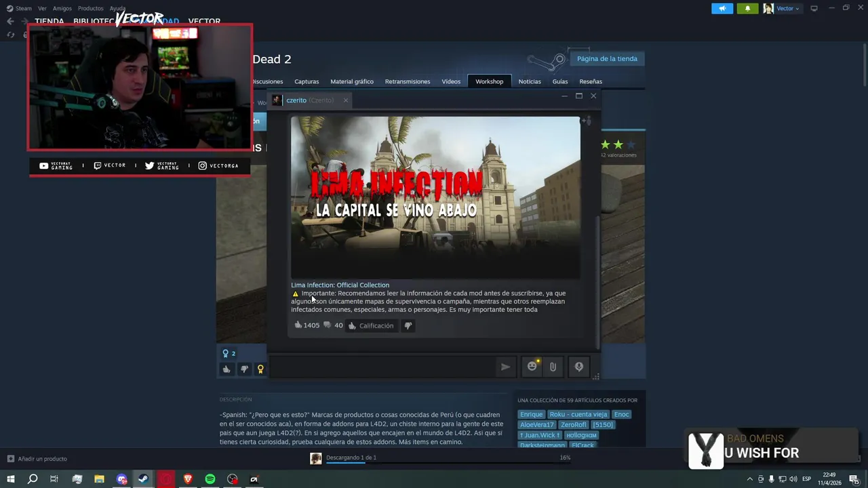Open creator Roku - cuenta vieja tag
Image resolution: width=868 pixels, height=488 pixels.
point(578,414)
